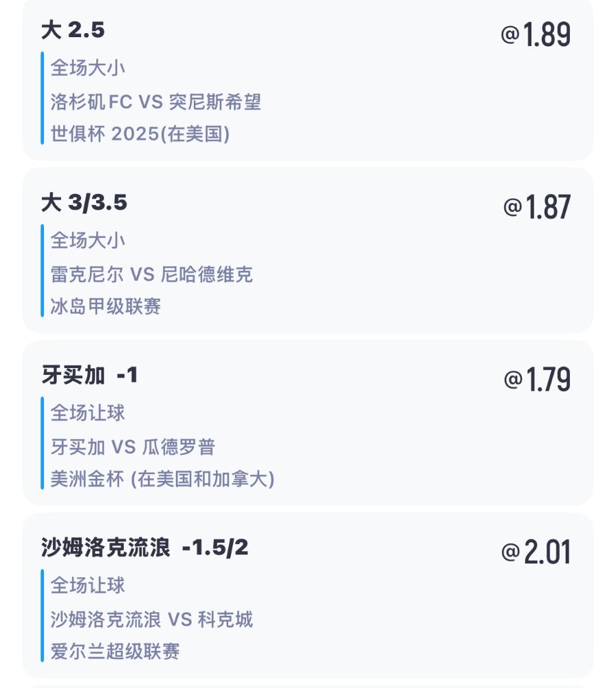Select the 洛杉矶FC VS 突尼斯希望 match line

(155, 102)
